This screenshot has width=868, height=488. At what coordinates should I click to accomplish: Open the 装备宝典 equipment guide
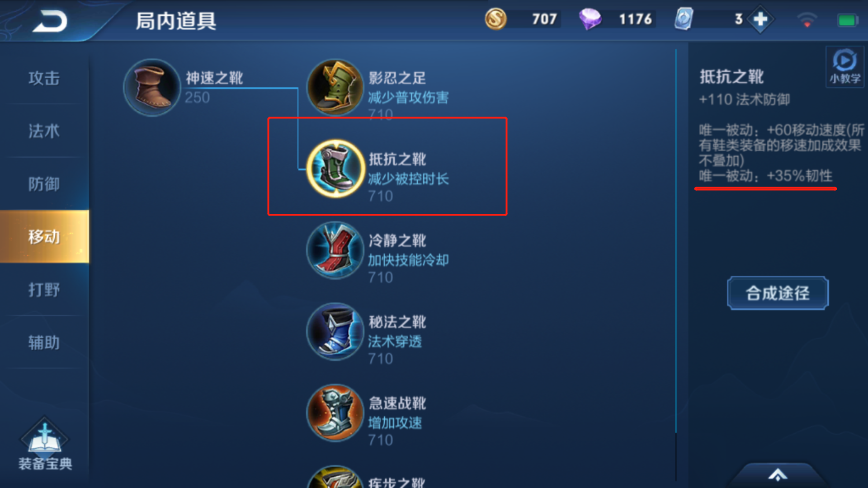click(45, 445)
